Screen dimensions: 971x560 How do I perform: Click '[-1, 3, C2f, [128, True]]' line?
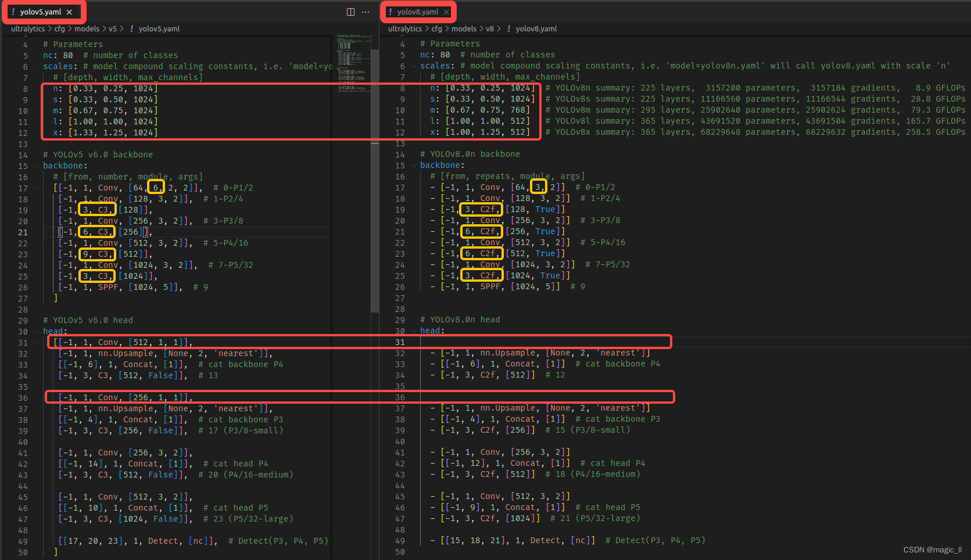click(502, 209)
